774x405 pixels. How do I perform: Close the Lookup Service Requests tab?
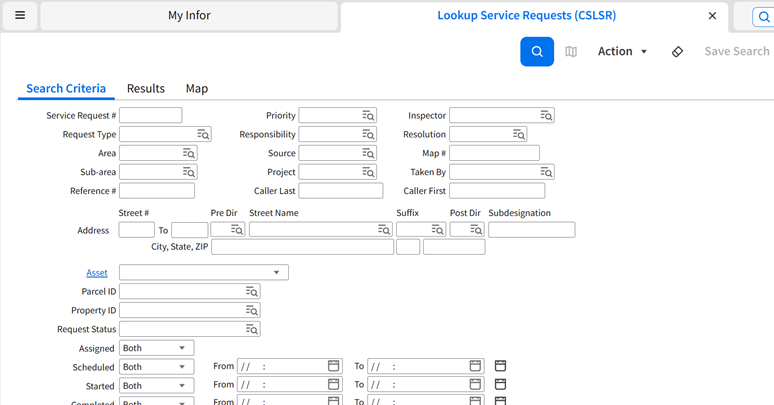712,16
